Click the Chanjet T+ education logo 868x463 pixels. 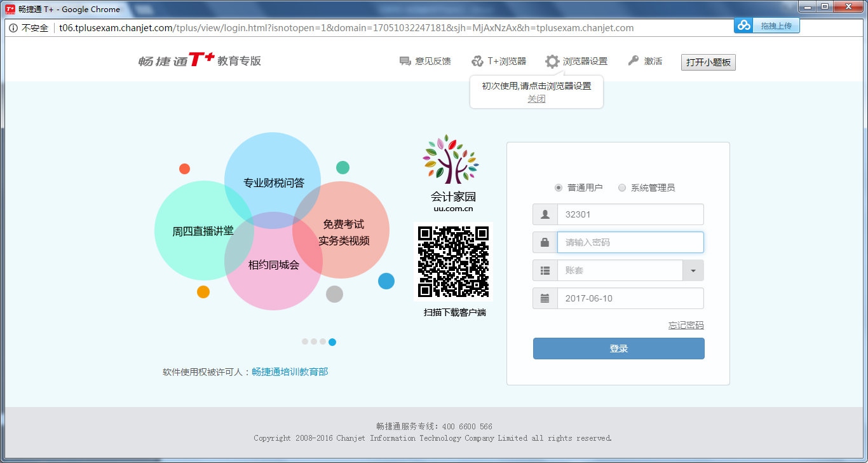pos(200,60)
